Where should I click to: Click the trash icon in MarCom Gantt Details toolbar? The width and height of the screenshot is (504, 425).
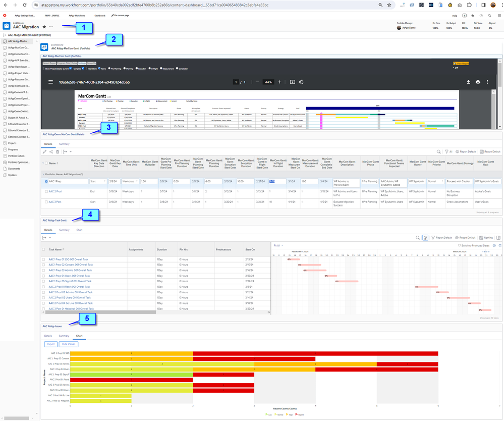(x=58, y=151)
